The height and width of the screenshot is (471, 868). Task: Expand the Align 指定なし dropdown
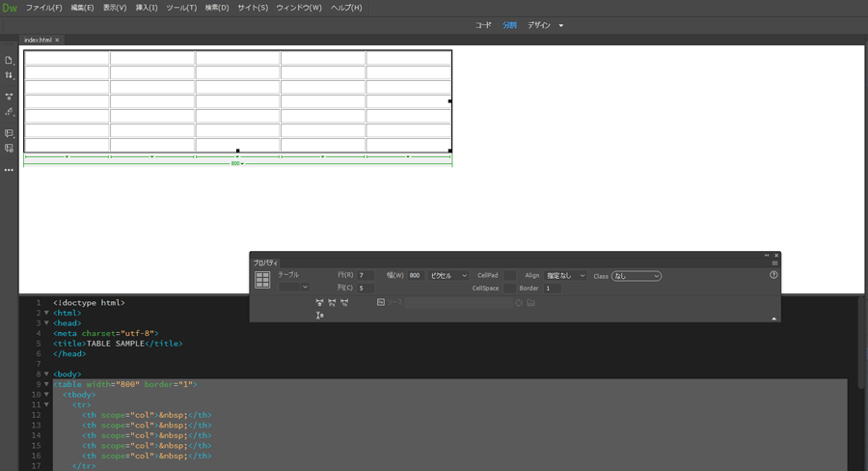click(565, 276)
